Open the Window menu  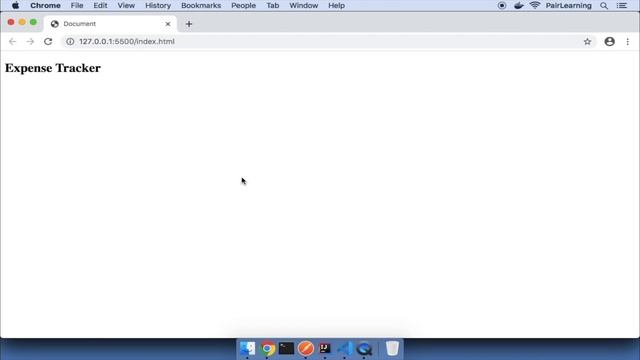coord(304,6)
